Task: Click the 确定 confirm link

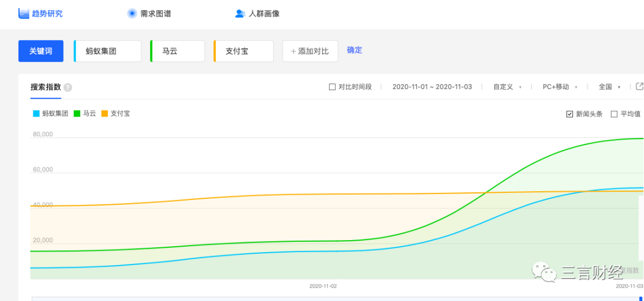Action: (354, 50)
